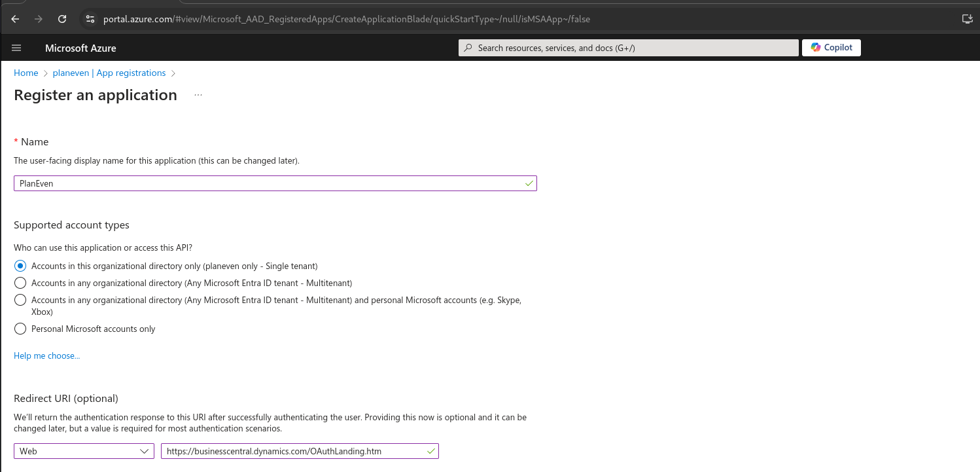Image resolution: width=980 pixels, height=472 pixels.
Task: Select Accounts in this organizational directory only
Action: [20, 266]
